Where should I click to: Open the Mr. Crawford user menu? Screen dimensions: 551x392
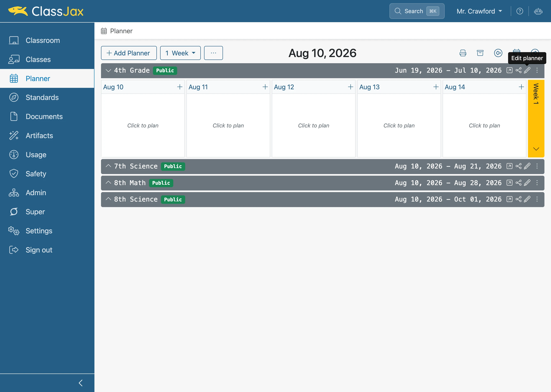pos(479,11)
